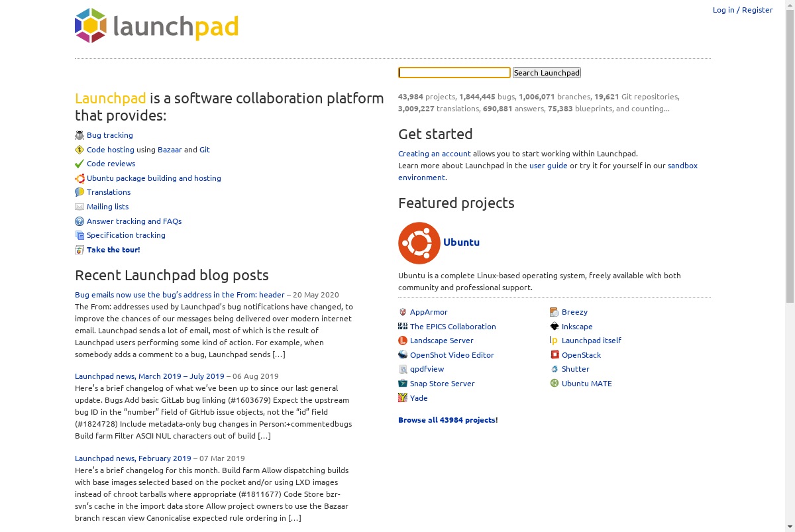
Task: Open the Breezy project link
Action: click(x=575, y=312)
